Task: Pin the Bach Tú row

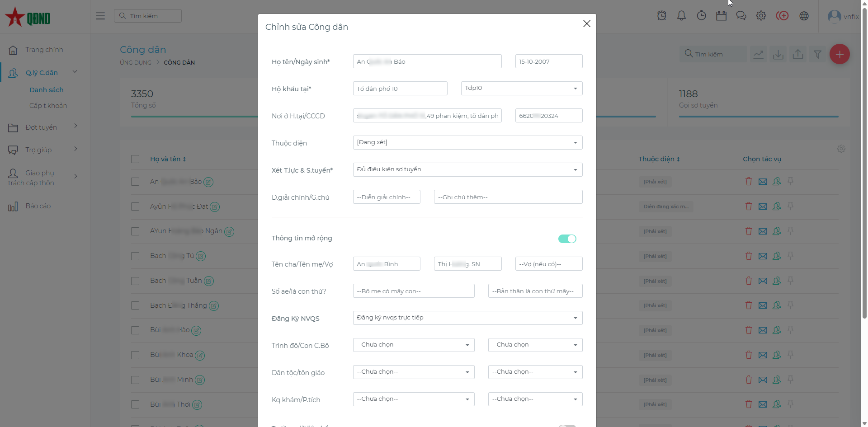Action: 790,256
